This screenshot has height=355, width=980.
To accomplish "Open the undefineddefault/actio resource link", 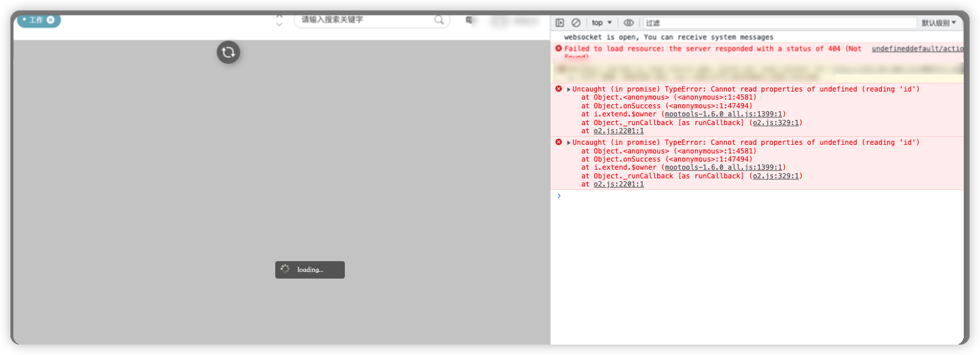I will coord(917,49).
